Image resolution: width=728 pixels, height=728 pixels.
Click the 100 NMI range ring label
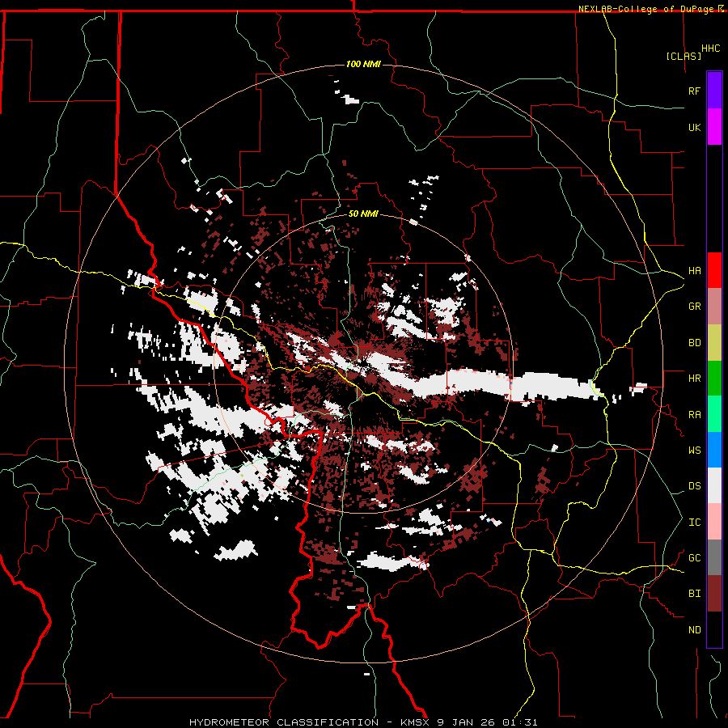(x=363, y=64)
